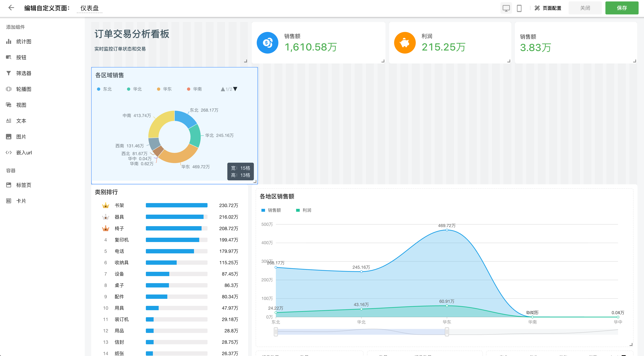Click the green 保存 button

(x=621, y=8)
